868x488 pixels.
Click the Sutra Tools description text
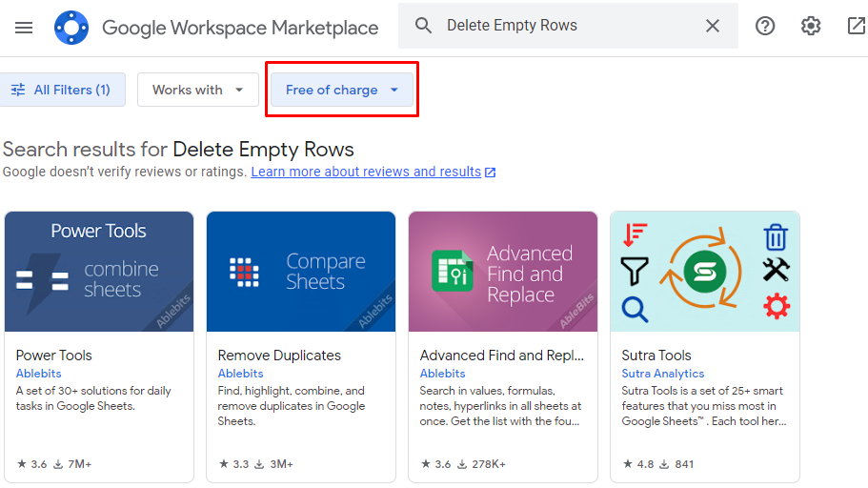click(x=703, y=406)
